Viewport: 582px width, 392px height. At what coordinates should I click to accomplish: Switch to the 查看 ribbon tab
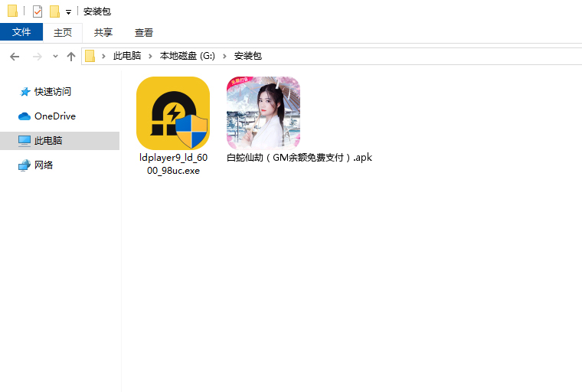(144, 32)
